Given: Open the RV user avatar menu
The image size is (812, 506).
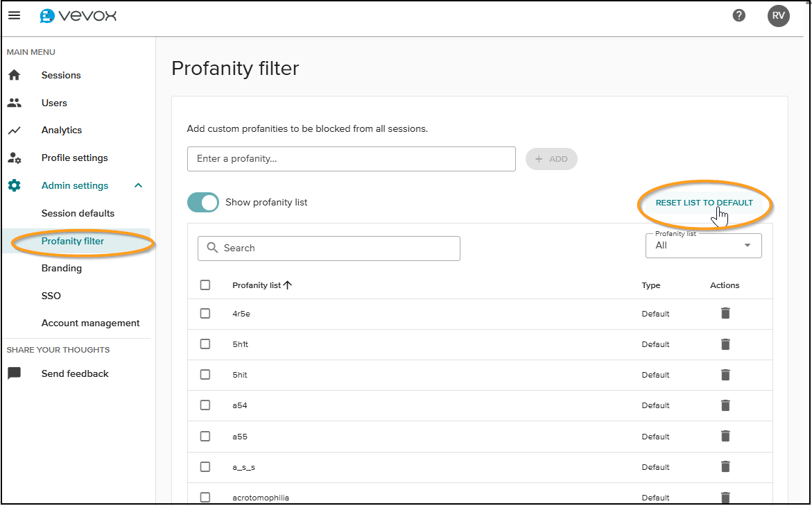Looking at the screenshot, I should click(778, 15).
